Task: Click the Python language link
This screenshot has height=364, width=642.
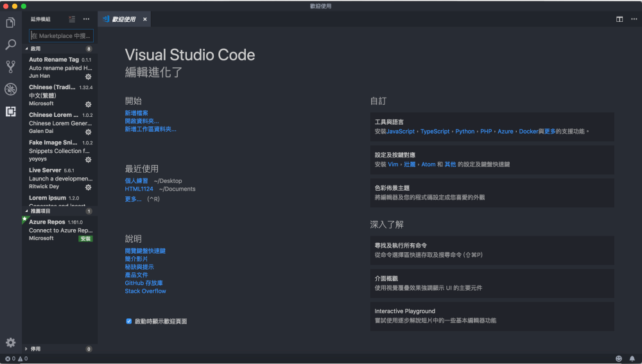Action: (x=465, y=132)
